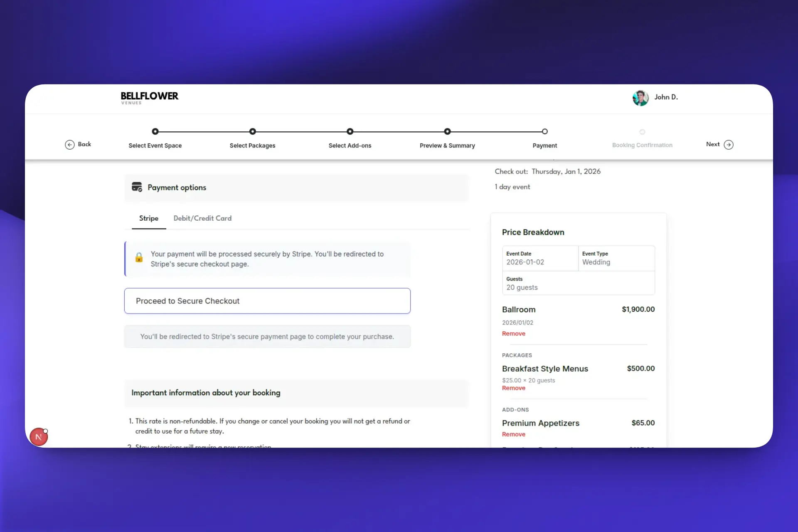
Task: Click the Next arrow icon
Action: pos(729,145)
